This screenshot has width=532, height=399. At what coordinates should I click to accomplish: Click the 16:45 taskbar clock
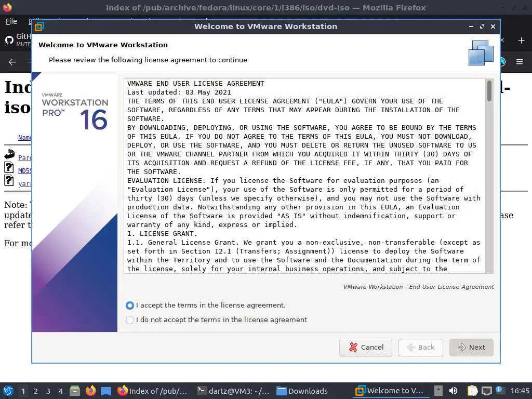pos(520,391)
